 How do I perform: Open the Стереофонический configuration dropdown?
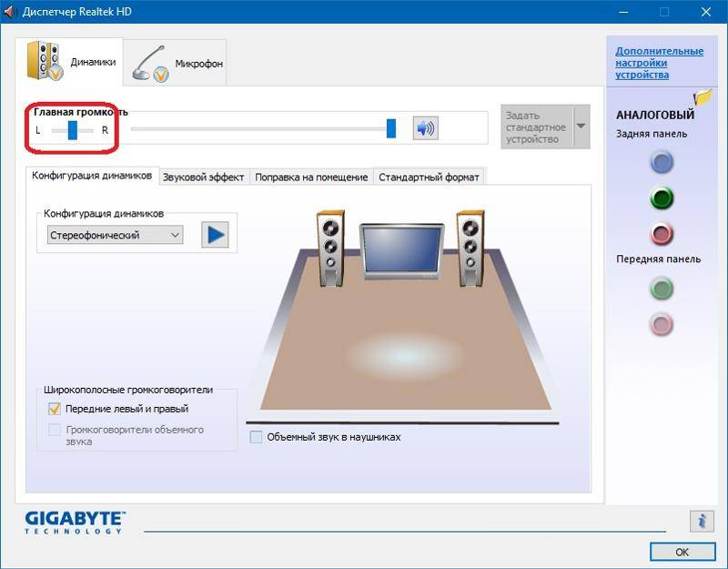[116, 235]
